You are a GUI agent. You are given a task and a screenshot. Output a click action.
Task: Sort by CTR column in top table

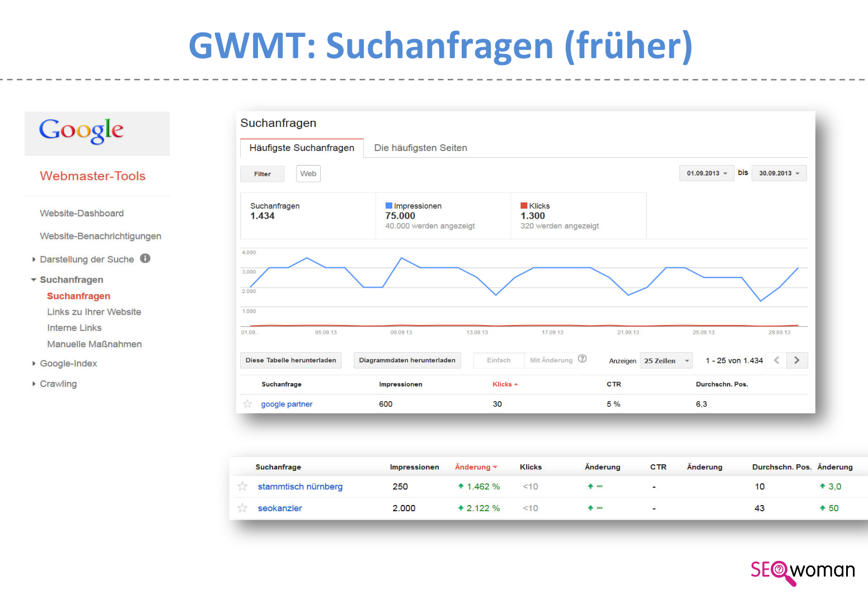click(x=614, y=384)
